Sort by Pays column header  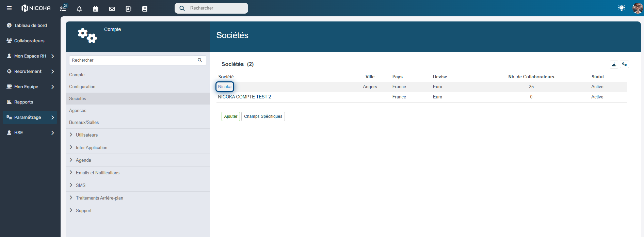click(x=398, y=77)
